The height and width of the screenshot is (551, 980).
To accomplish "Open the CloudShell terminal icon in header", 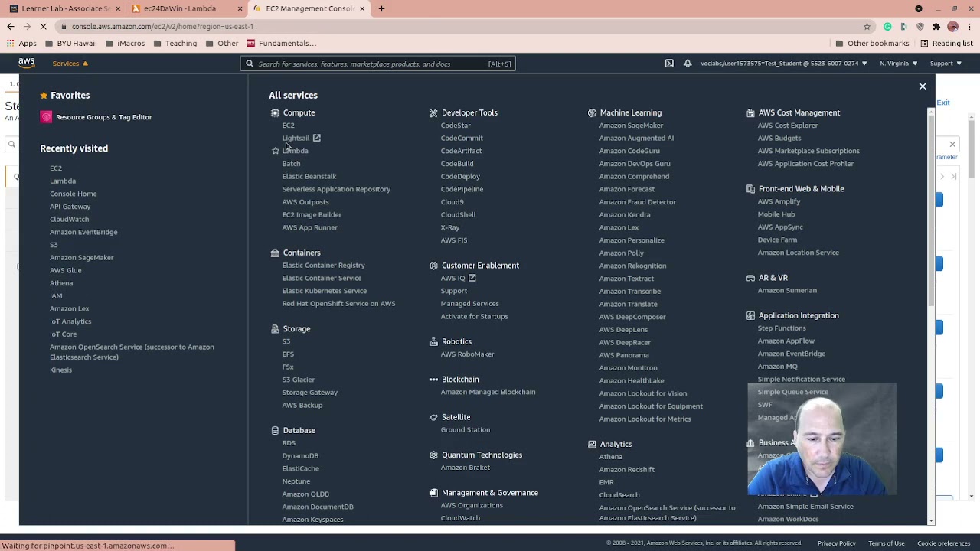I will 669,64.
